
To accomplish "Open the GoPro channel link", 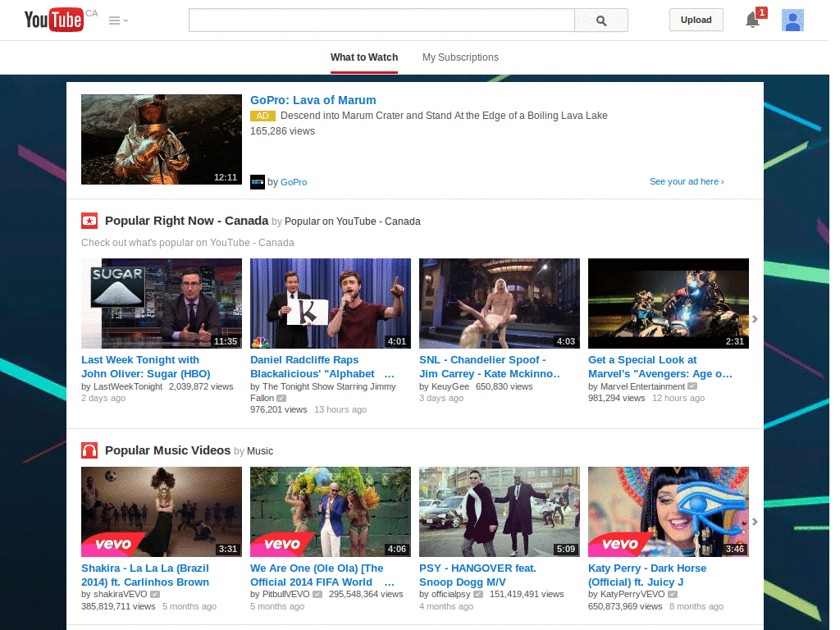I will pyautogui.click(x=294, y=182).
